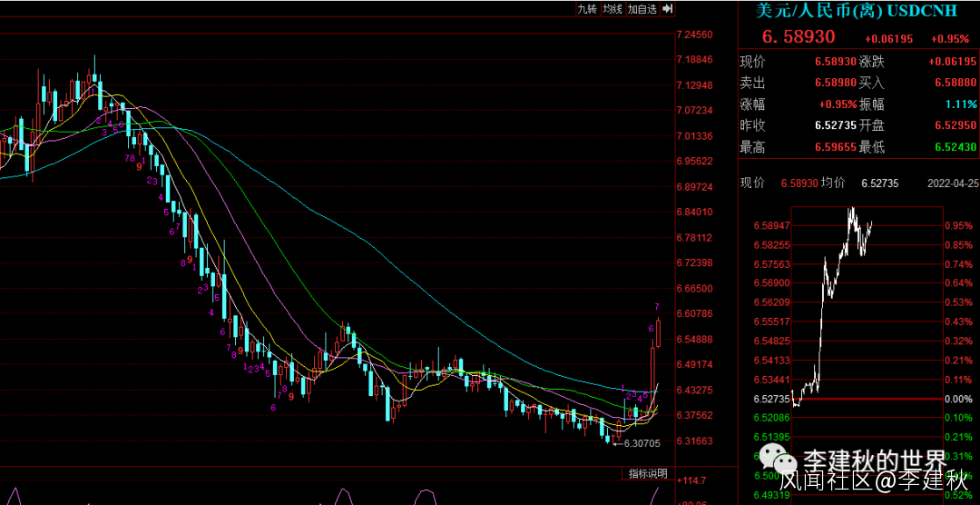Click the 0.00% baseline label on intraday chart

click(958, 399)
